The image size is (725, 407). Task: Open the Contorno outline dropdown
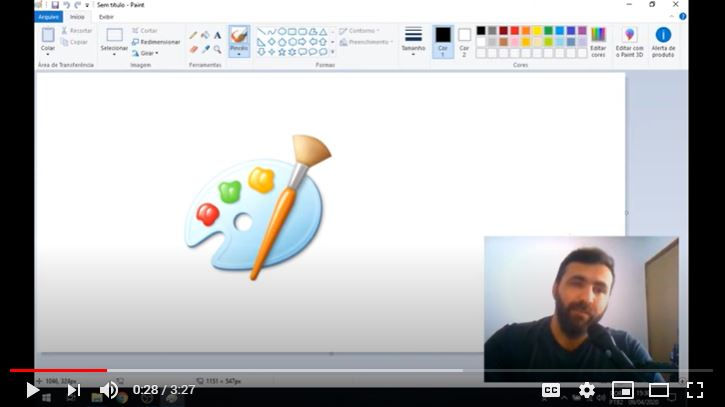359,31
